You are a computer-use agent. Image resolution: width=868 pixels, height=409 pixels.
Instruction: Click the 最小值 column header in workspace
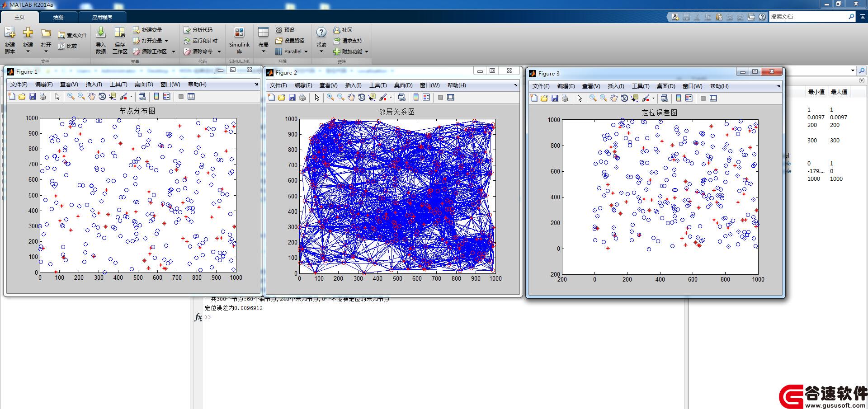(x=816, y=92)
